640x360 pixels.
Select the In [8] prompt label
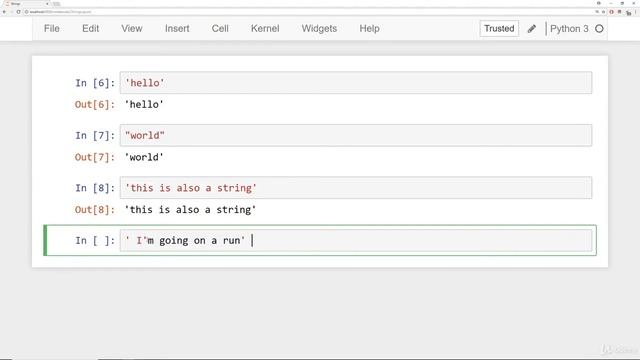95,188
